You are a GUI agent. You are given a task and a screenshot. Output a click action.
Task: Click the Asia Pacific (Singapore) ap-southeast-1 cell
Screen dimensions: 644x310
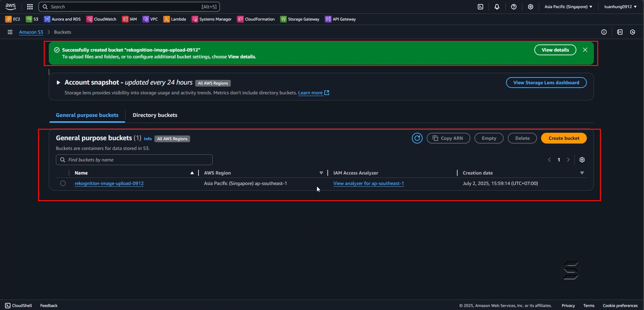pyautogui.click(x=245, y=183)
